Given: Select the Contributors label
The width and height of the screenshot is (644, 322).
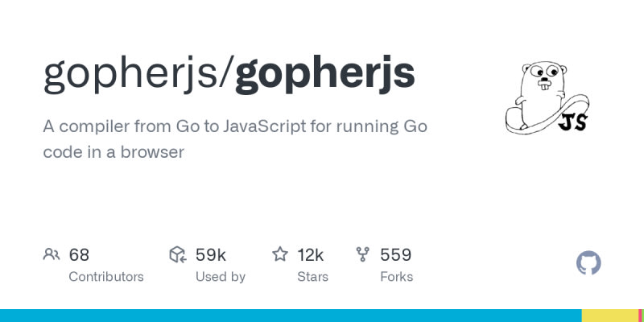Looking at the screenshot, I should coord(106,277).
